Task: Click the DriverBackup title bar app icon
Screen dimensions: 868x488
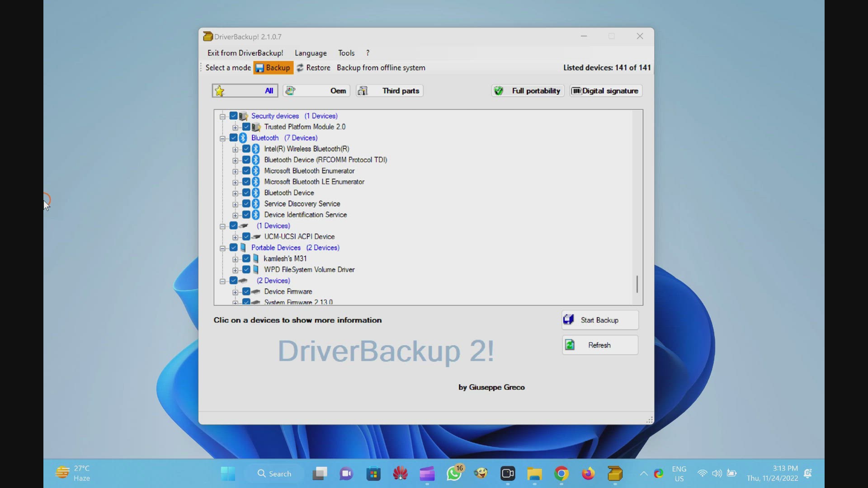Action: coord(208,37)
